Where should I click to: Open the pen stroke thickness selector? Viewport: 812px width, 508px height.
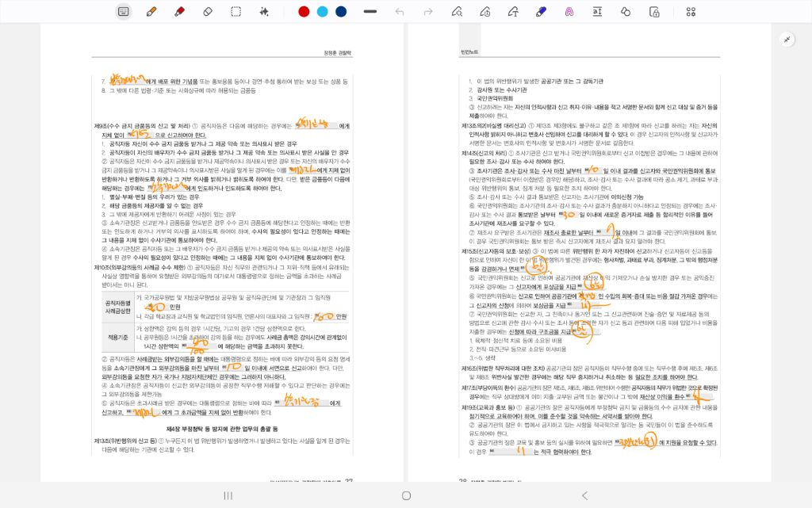(370, 11)
